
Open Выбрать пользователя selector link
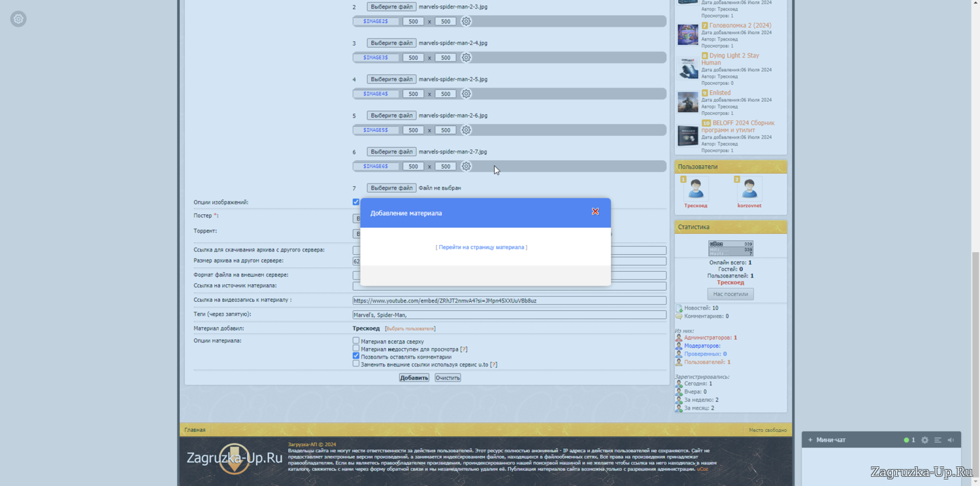pos(410,329)
